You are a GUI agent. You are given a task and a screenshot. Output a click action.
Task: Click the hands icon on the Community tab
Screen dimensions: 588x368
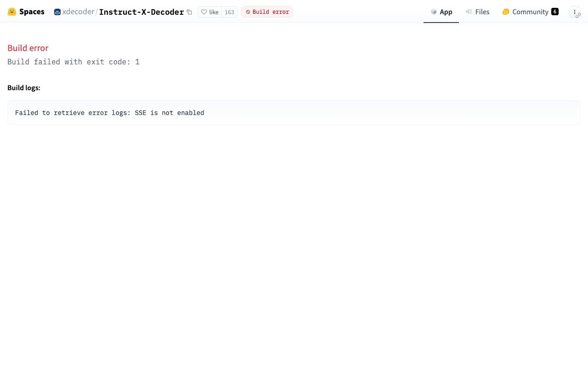tap(506, 12)
